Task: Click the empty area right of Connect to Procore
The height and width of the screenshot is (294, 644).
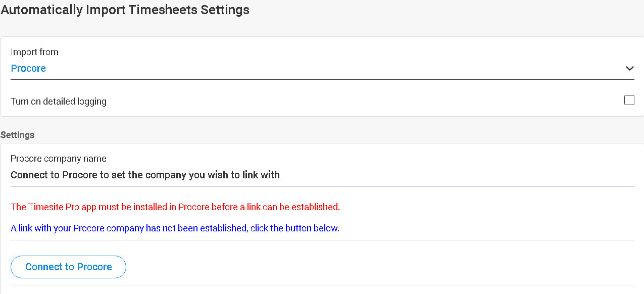Action: (x=379, y=267)
